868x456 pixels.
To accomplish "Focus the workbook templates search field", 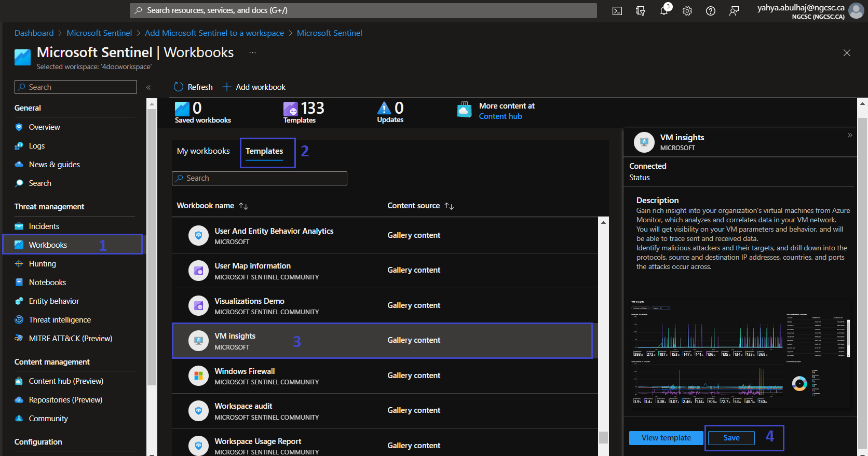I will pos(260,178).
